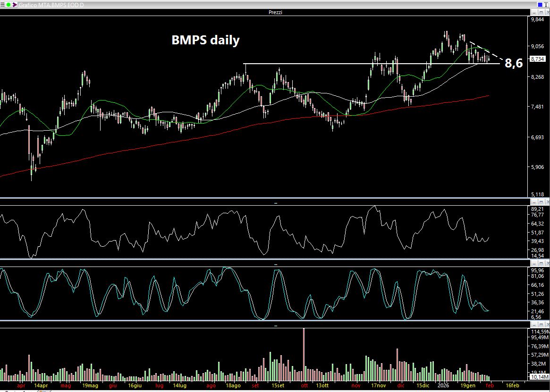Viewport: 550px width, 392px height.
Task: Click the 2026 marker on the date axis
Action: (x=442, y=385)
